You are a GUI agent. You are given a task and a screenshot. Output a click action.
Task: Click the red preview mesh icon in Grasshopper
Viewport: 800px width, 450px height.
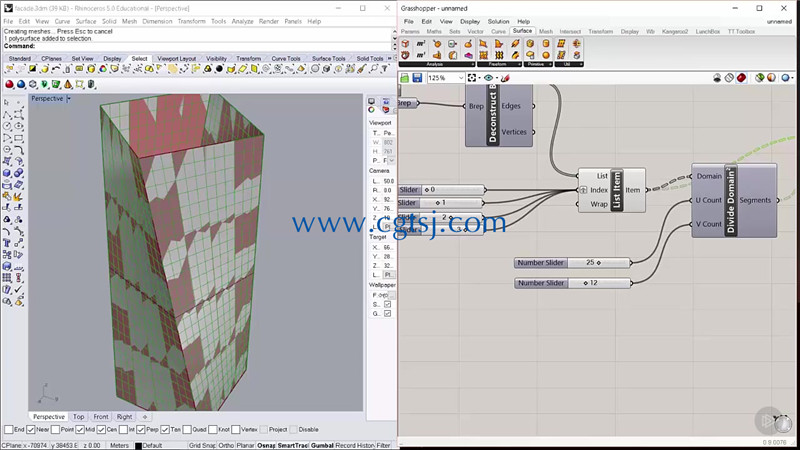pos(741,78)
